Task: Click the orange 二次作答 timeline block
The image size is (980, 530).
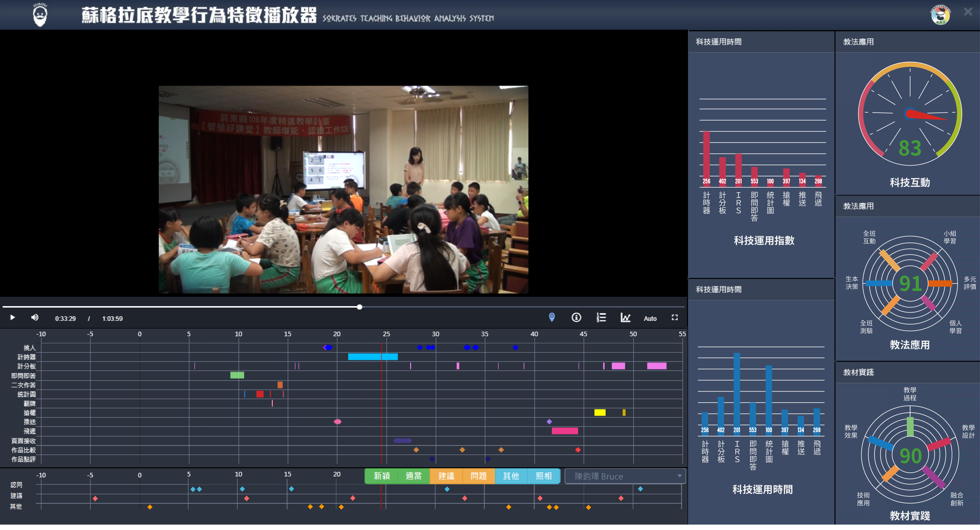Action: tap(280, 385)
